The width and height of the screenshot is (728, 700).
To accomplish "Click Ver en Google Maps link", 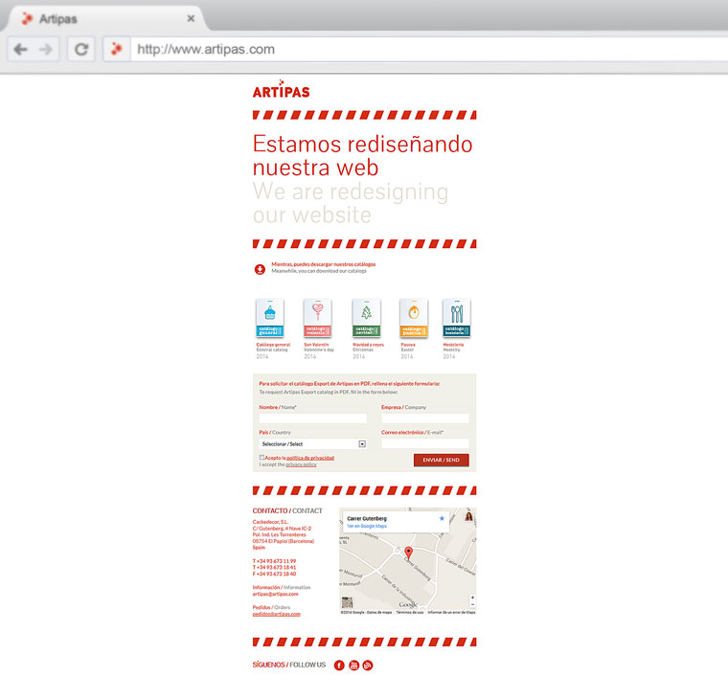I will 367,526.
